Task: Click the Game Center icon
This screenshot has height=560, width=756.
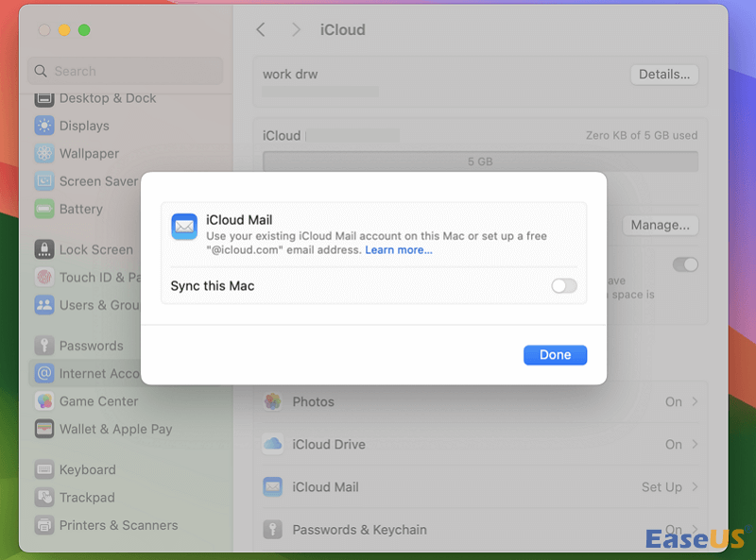Action: pyautogui.click(x=44, y=401)
